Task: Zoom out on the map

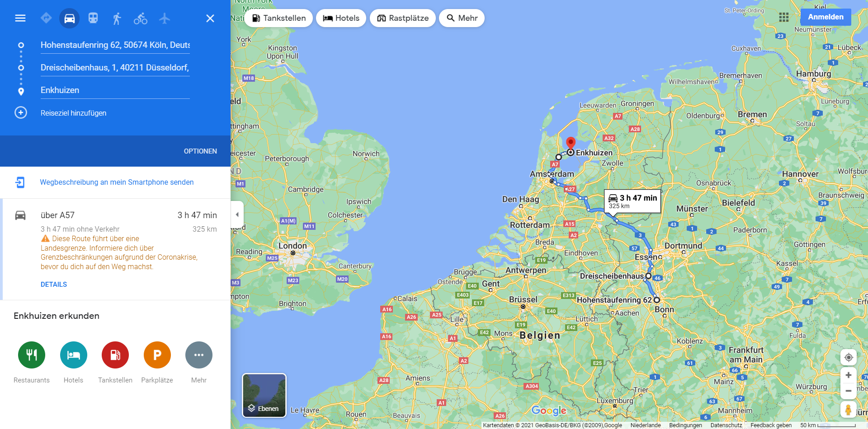Action: click(849, 391)
